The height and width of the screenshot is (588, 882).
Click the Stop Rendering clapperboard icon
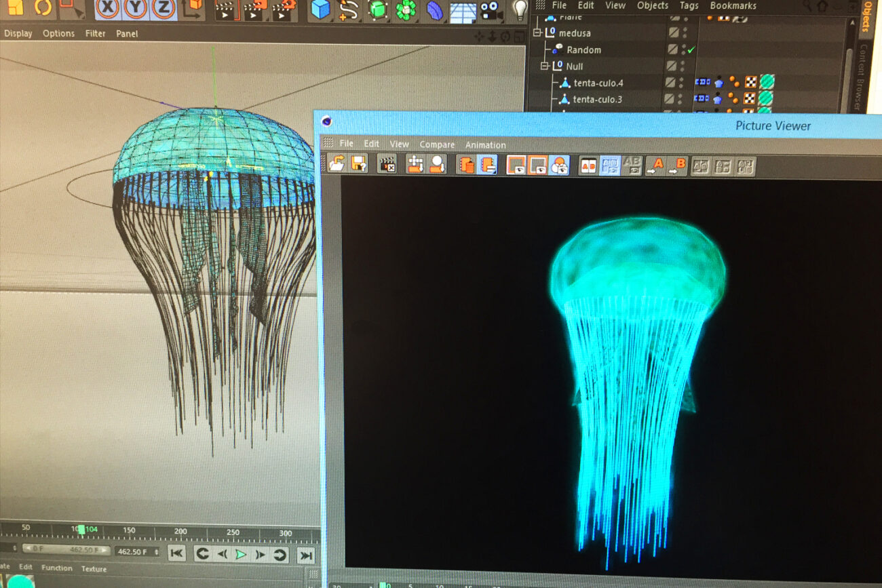(387, 164)
